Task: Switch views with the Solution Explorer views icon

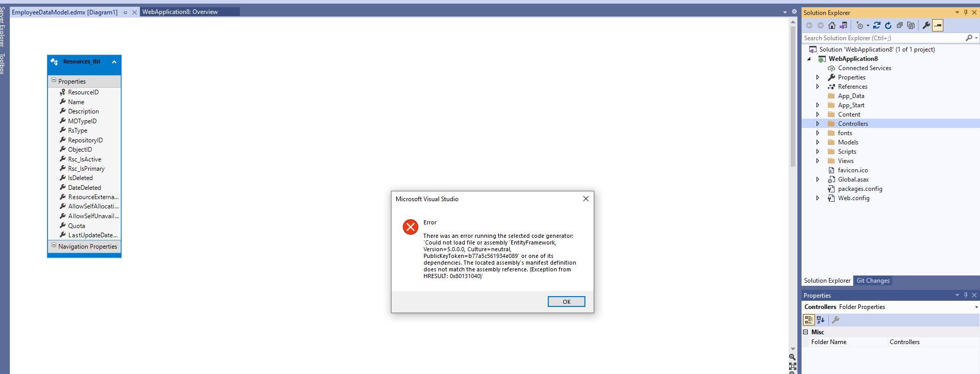Action: [x=843, y=25]
